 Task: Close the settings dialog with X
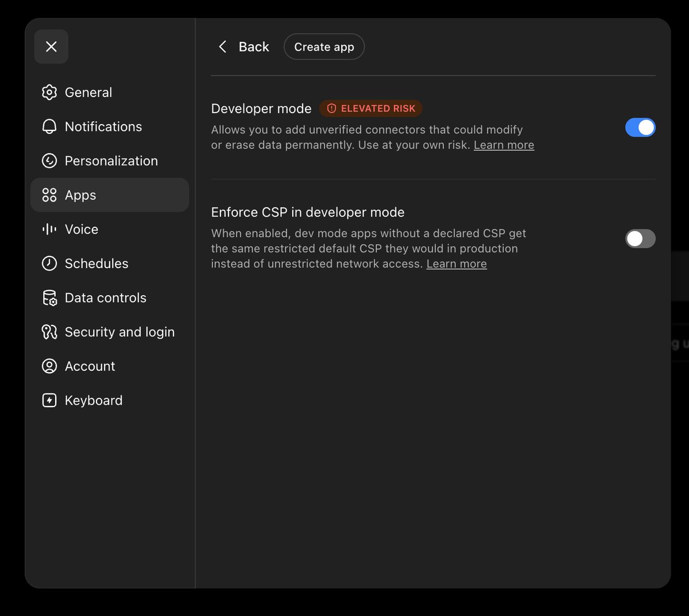click(51, 47)
